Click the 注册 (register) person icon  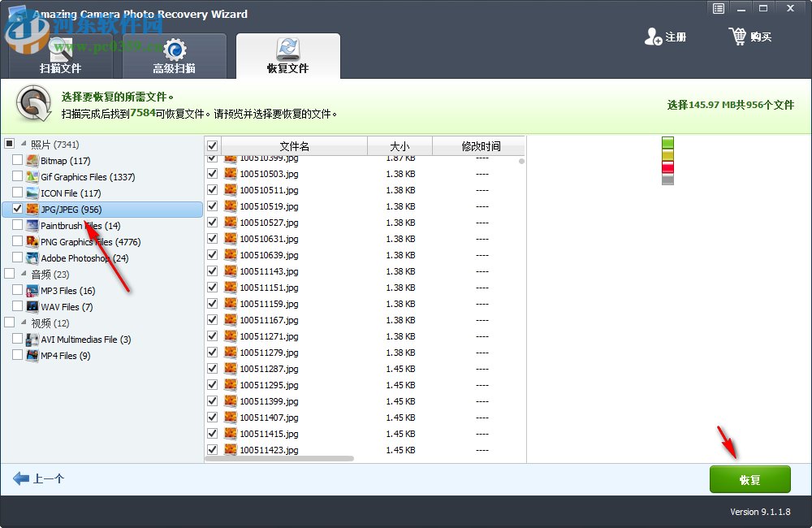point(654,37)
